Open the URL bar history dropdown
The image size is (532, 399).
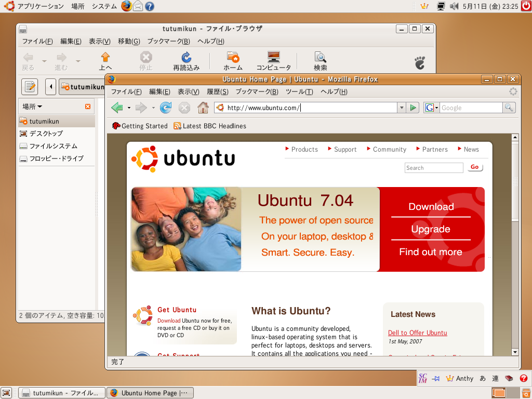click(x=401, y=108)
